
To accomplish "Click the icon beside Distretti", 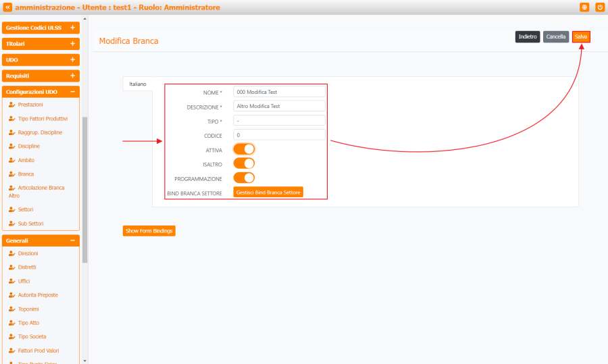I will click(x=11, y=267).
